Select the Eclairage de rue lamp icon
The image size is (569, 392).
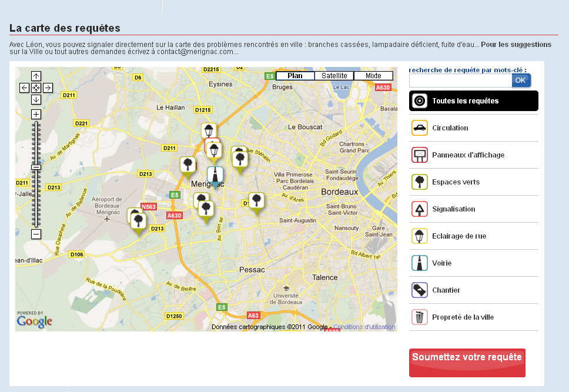pos(419,236)
